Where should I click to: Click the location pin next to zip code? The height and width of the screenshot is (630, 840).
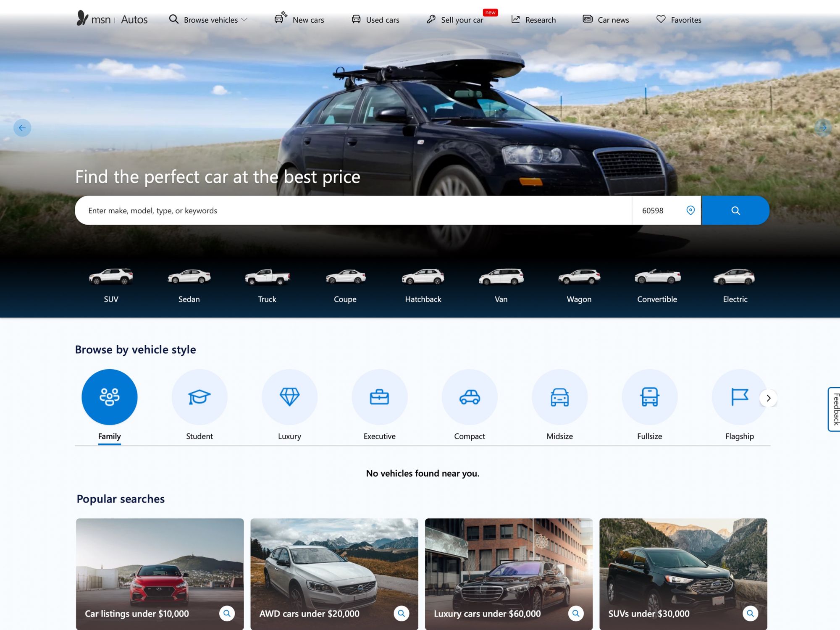(691, 210)
